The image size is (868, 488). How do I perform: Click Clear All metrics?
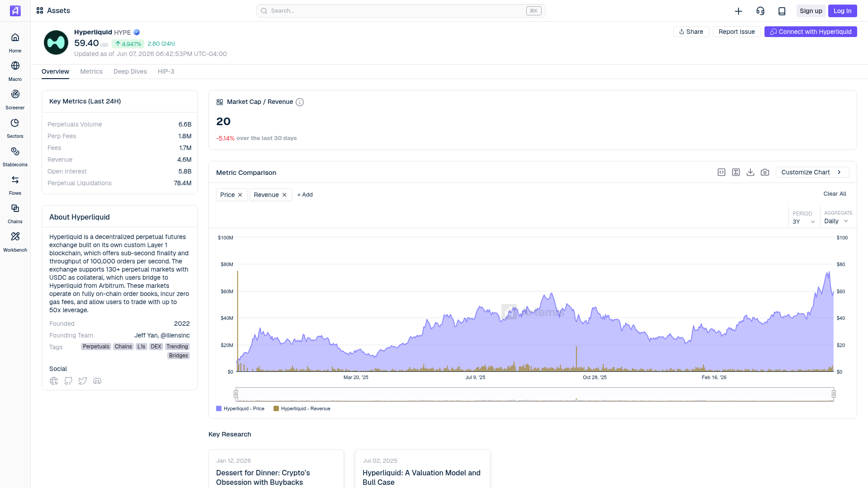(835, 194)
